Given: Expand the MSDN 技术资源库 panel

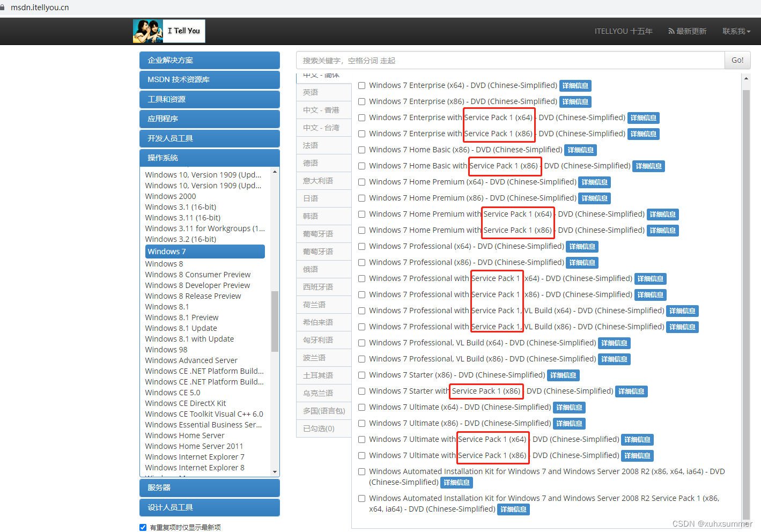Looking at the screenshot, I should click(210, 79).
